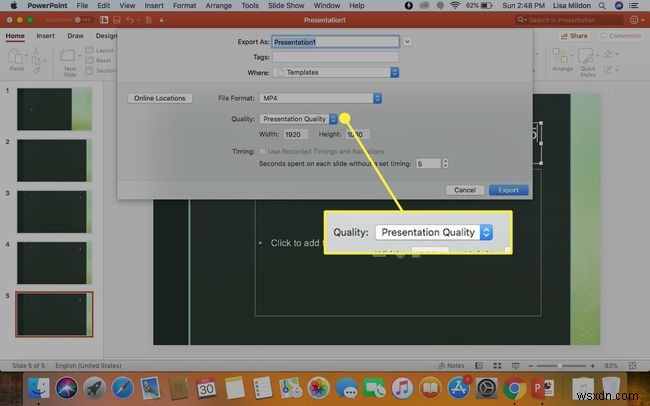Click the Comments button

click(621, 36)
